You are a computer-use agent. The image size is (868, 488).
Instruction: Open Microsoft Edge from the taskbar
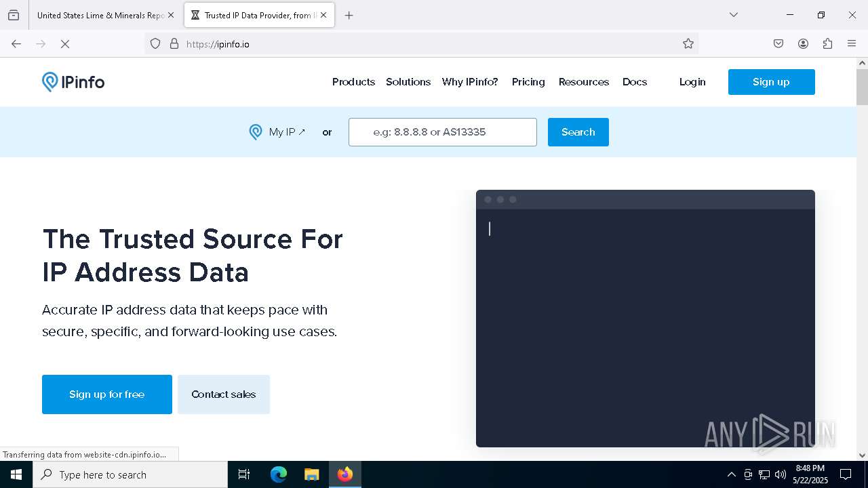279,474
